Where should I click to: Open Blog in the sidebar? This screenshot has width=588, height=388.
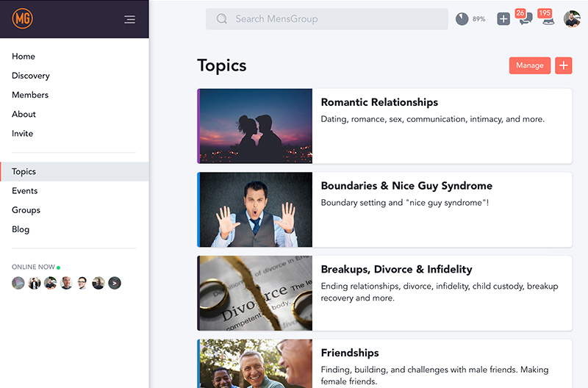21,229
